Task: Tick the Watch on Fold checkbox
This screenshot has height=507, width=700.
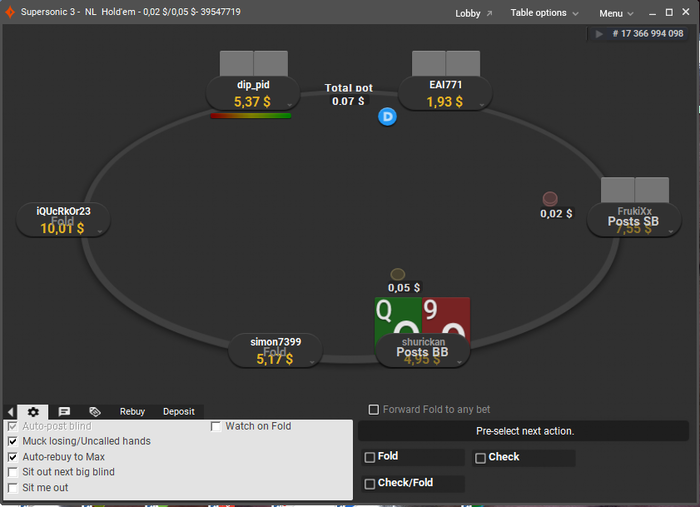Action: (216, 426)
